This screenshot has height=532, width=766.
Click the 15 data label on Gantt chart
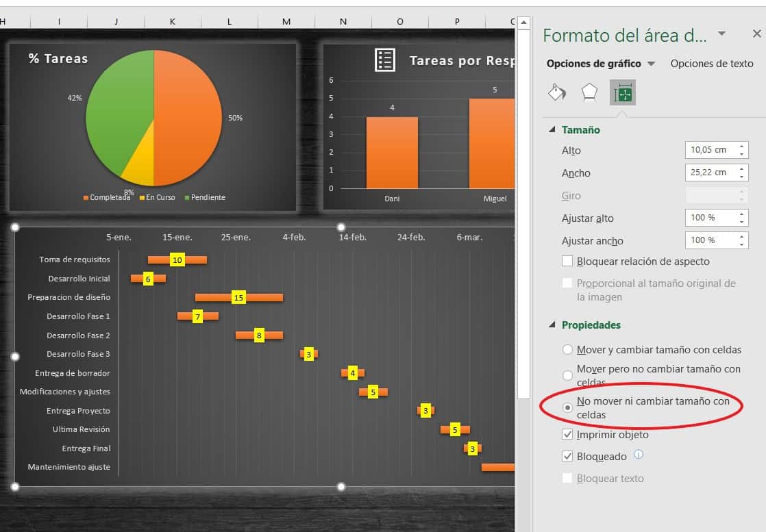point(238,297)
